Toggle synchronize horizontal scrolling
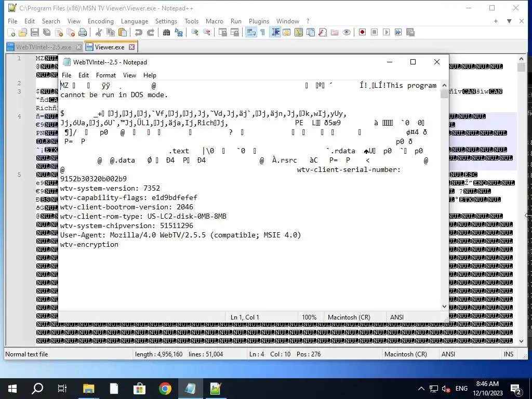 234,32
